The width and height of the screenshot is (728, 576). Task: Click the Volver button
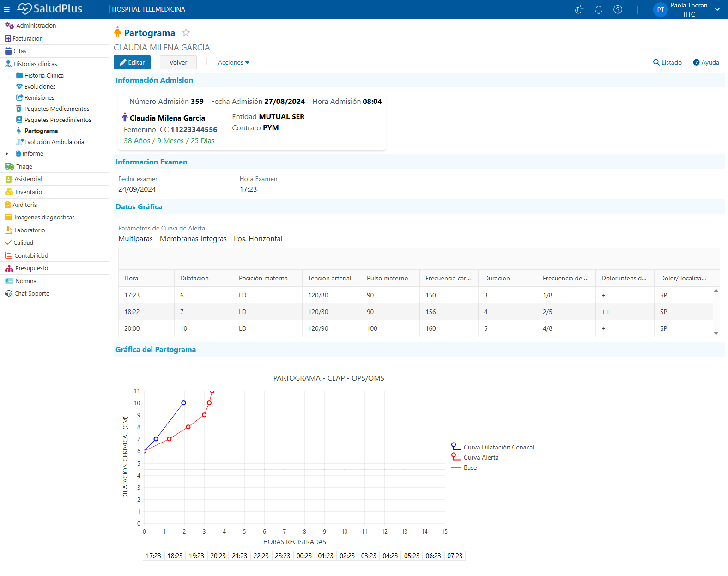178,62
